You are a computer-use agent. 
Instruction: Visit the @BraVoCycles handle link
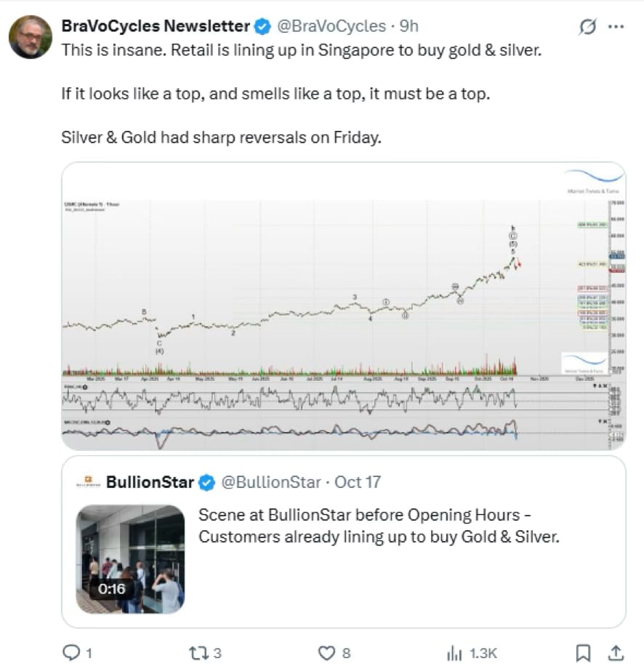click(x=331, y=26)
